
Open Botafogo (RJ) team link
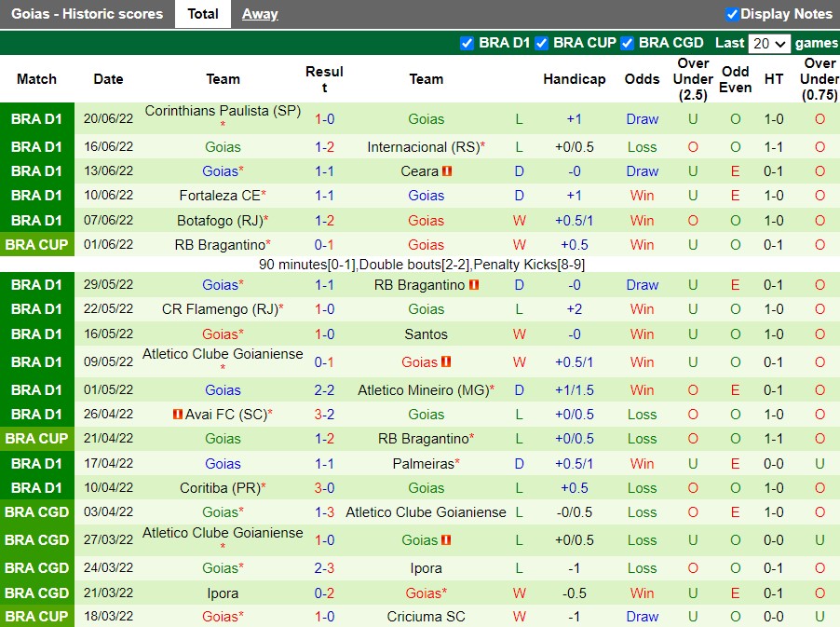(x=220, y=220)
